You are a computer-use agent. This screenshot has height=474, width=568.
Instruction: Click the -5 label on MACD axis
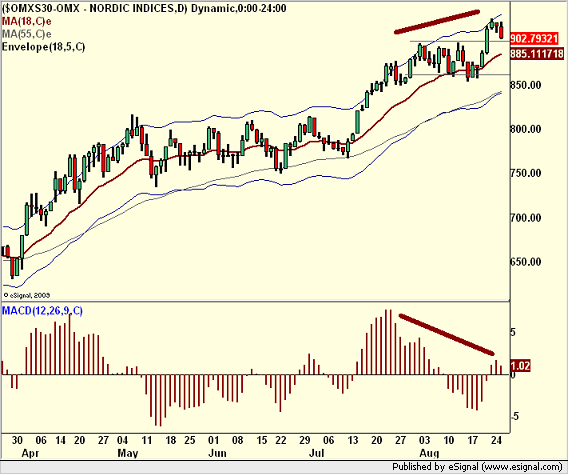(514, 416)
